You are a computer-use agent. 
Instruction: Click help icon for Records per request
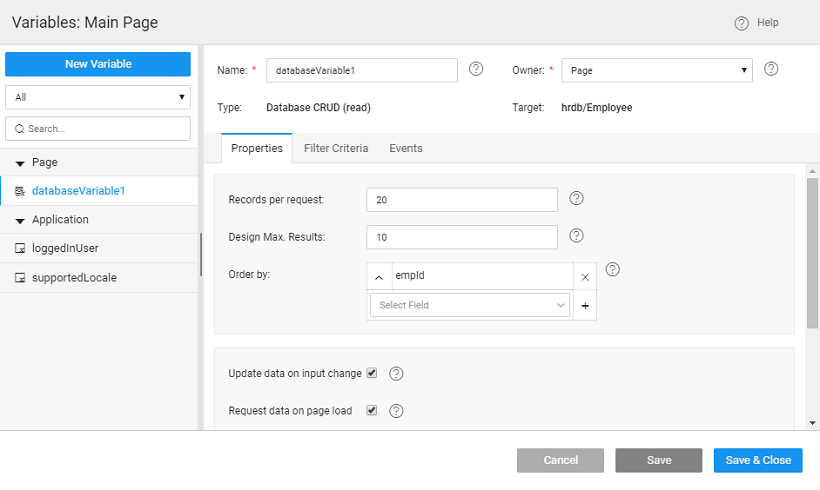[x=576, y=198]
